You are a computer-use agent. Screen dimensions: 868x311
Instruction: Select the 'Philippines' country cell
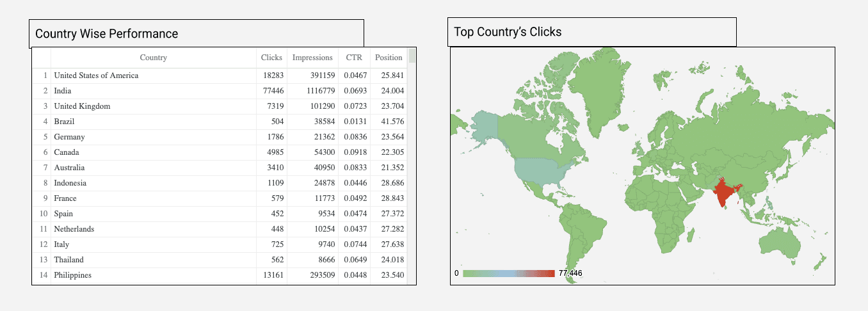point(154,275)
